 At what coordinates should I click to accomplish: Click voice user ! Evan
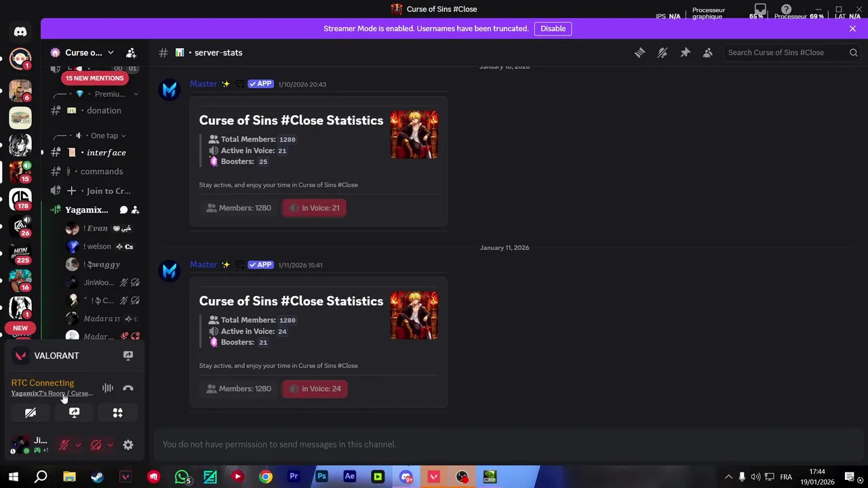[x=102, y=228]
